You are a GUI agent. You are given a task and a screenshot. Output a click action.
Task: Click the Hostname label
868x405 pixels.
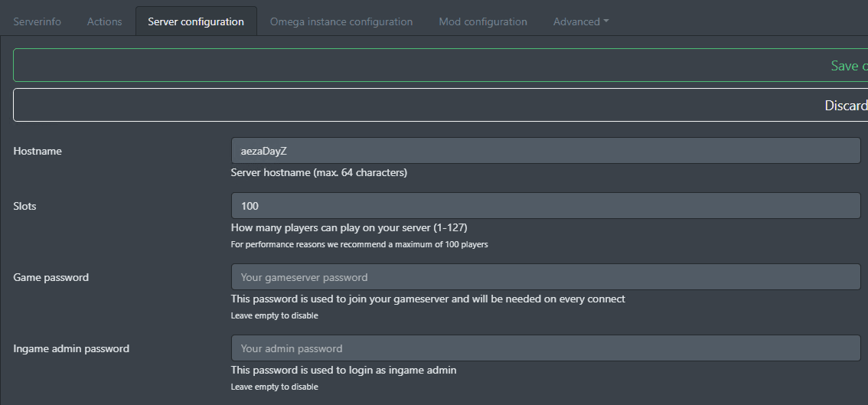(38, 151)
